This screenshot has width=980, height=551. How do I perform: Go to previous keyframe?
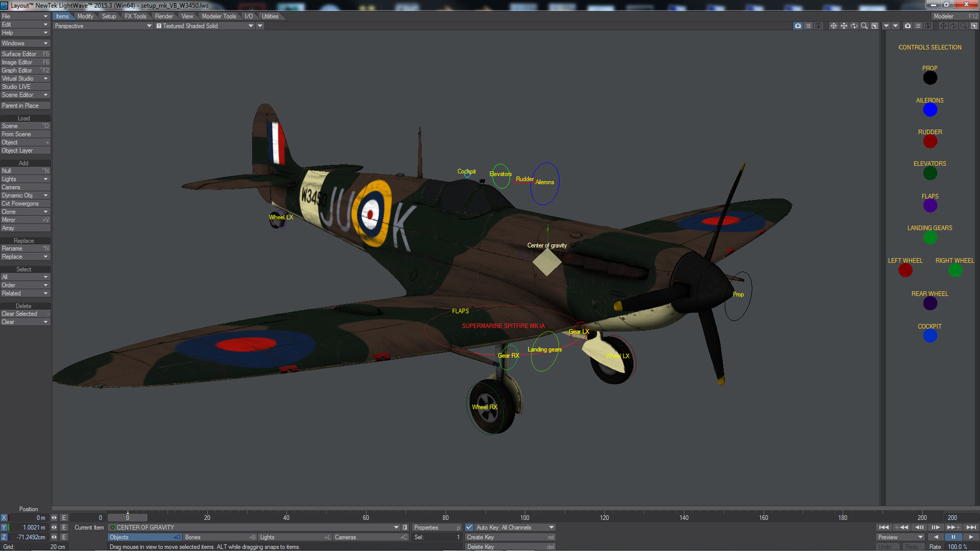[x=901, y=527]
